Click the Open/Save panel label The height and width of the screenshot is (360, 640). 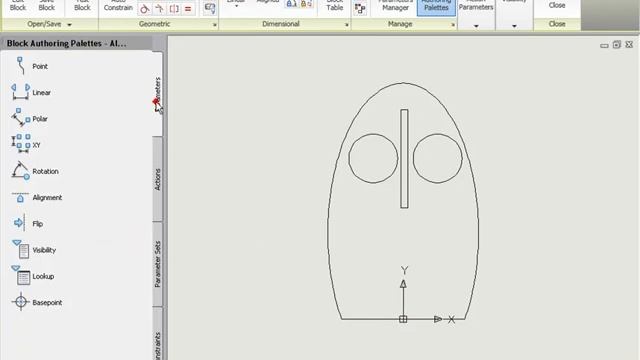(44, 24)
